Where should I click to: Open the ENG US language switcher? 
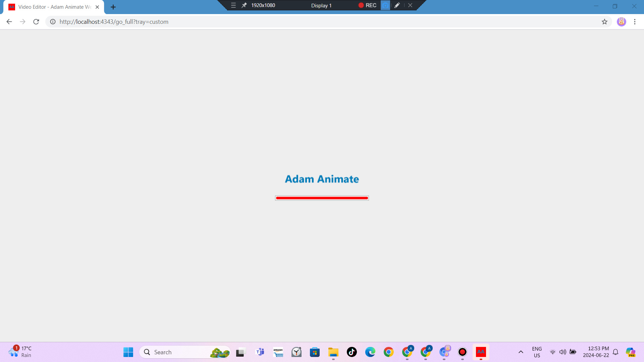[x=537, y=352]
